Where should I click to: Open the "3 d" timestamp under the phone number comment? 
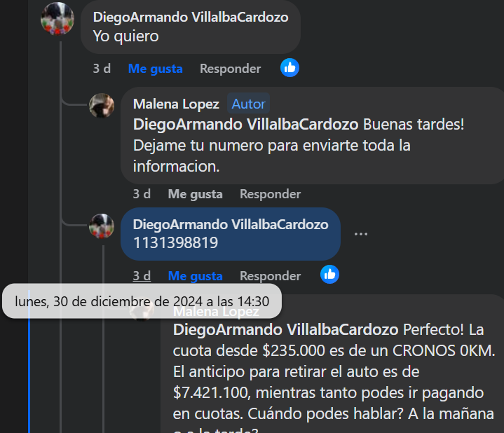pos(142,276)
